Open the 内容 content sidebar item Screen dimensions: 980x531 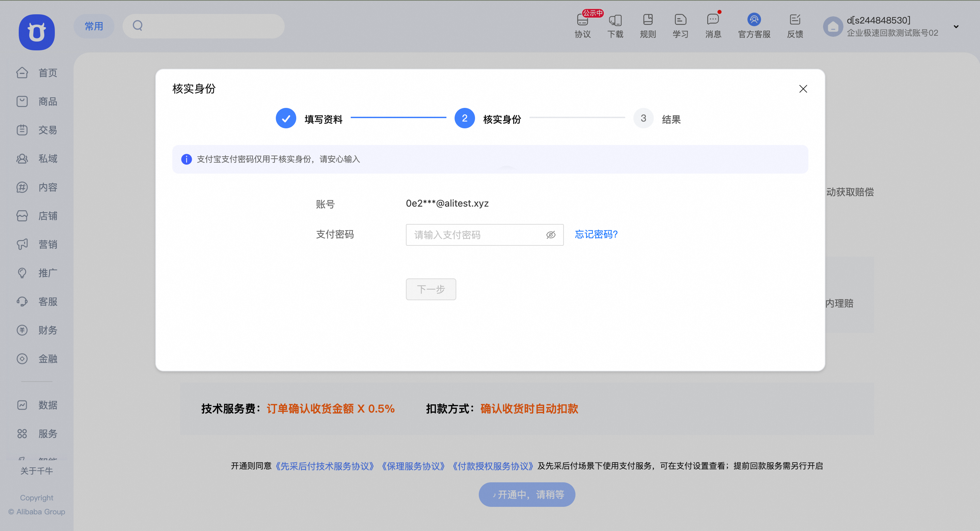tap(37, 187)
